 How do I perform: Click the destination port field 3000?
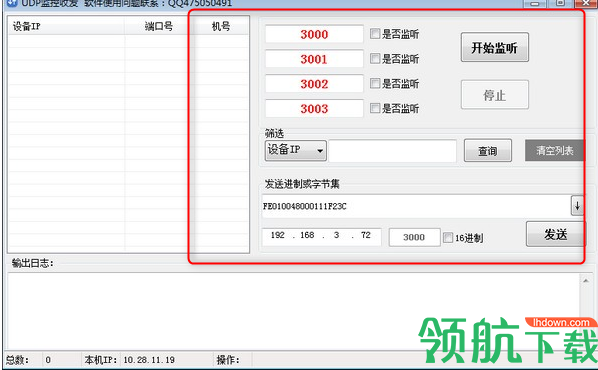[415, 237]
